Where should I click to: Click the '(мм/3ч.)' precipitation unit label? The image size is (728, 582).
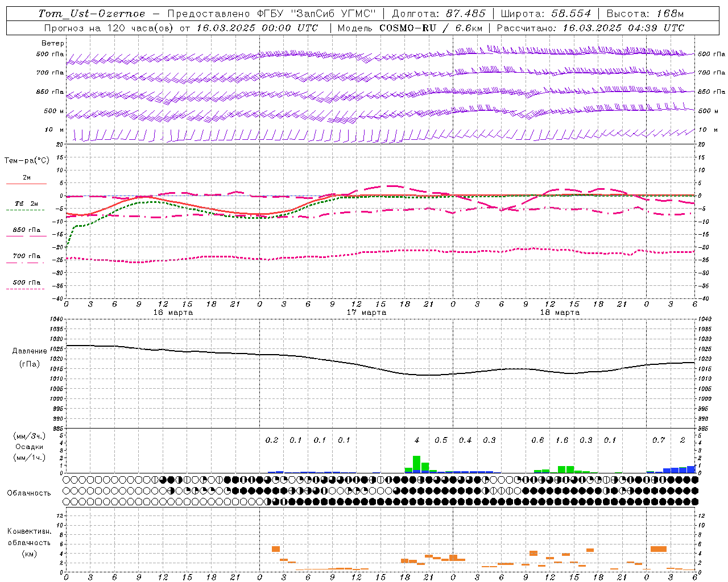pos(30,436)
